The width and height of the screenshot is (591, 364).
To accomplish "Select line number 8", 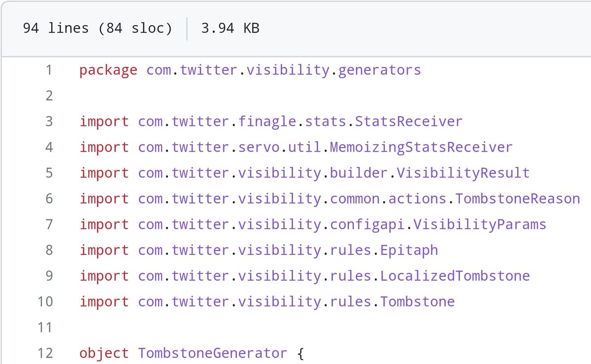I will coord(48,250).
